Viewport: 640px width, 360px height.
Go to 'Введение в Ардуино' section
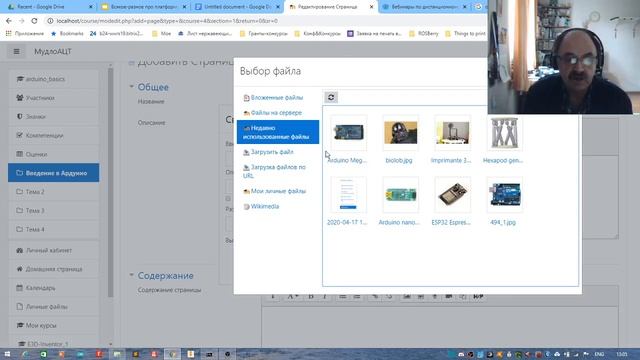coord(53,173)
